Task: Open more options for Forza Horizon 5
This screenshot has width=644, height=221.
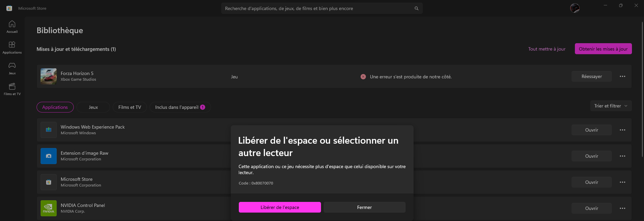Action: click(x=622, y=76)
